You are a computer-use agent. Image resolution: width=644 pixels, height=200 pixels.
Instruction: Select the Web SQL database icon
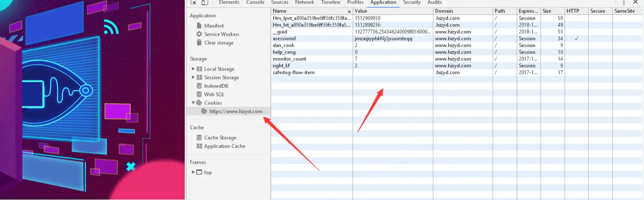click(x=199, y=94)
